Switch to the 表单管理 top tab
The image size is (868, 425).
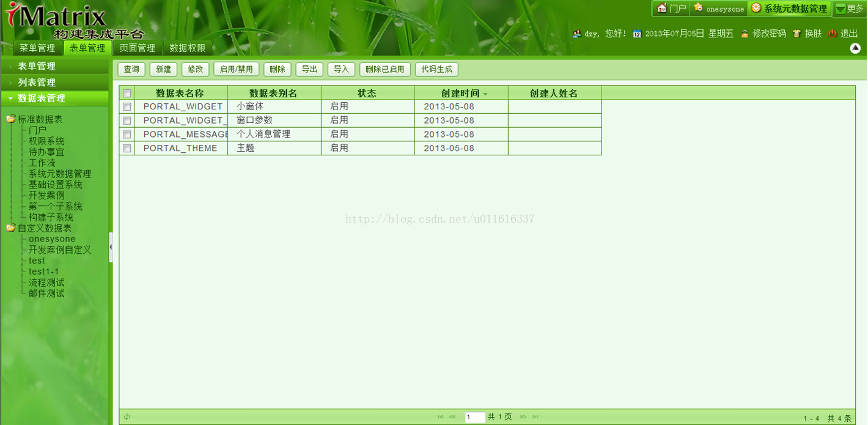tap(87, 48)
